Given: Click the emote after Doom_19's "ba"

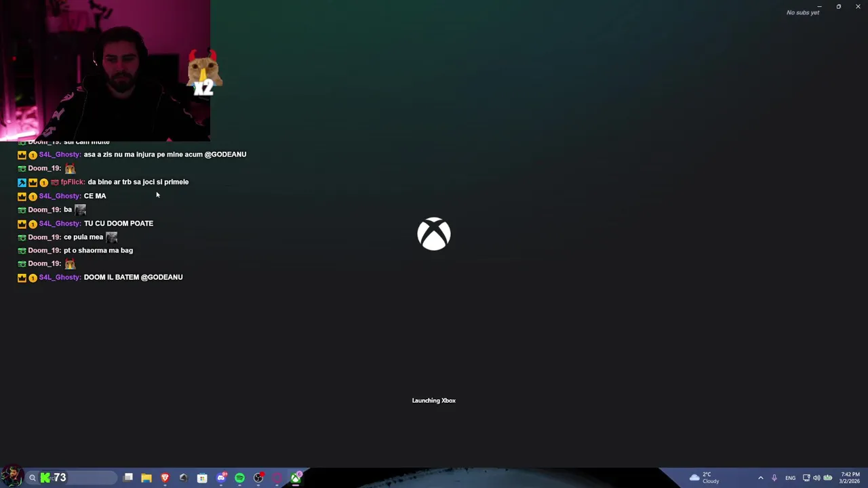Looking at the screenshot, I should tap(80, 209).
